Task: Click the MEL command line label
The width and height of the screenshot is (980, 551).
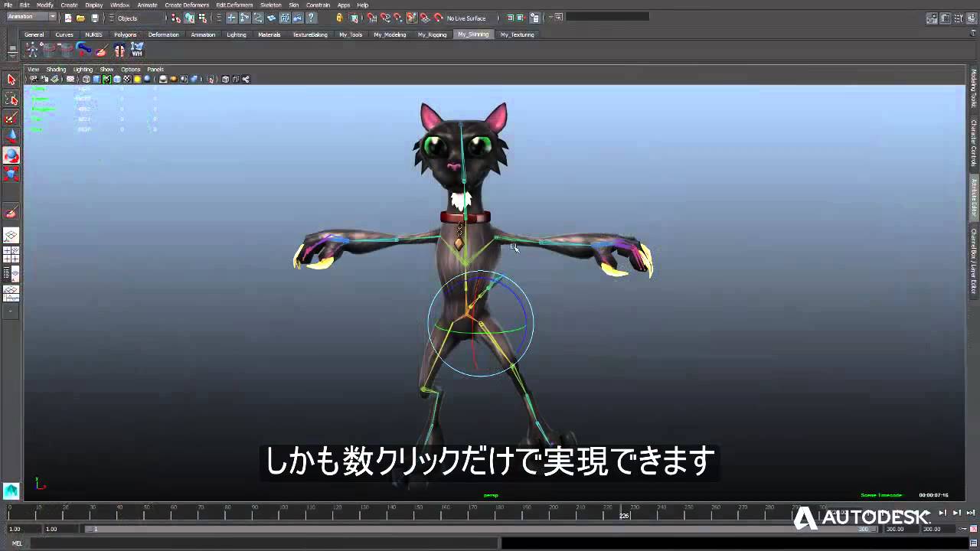Action: point(17,543)
